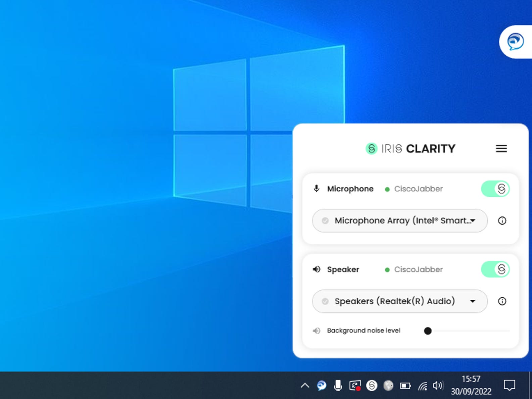Click the Background noise level speaker icon
532x399 pixels.
(316, 331)
